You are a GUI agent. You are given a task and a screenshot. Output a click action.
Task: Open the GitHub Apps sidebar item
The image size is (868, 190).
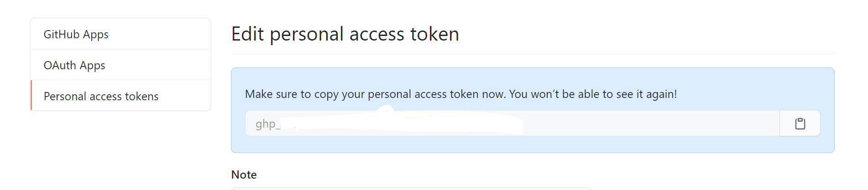tap(120, 34)
